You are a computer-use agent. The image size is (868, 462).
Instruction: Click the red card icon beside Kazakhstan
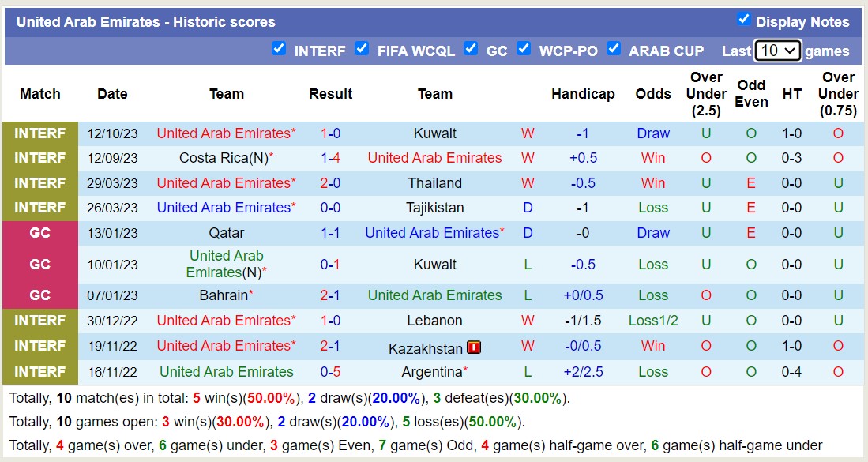(474, 347)
